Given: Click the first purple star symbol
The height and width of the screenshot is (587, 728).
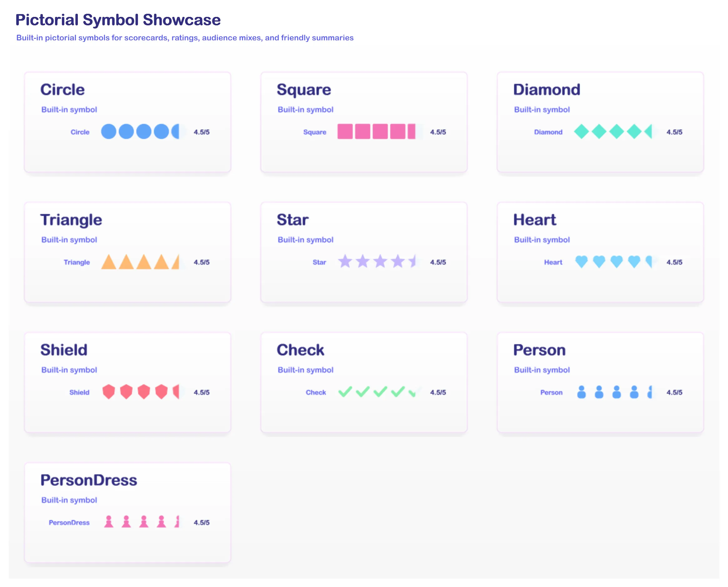Looking at the screenshot, I should [x=345, y=261].
